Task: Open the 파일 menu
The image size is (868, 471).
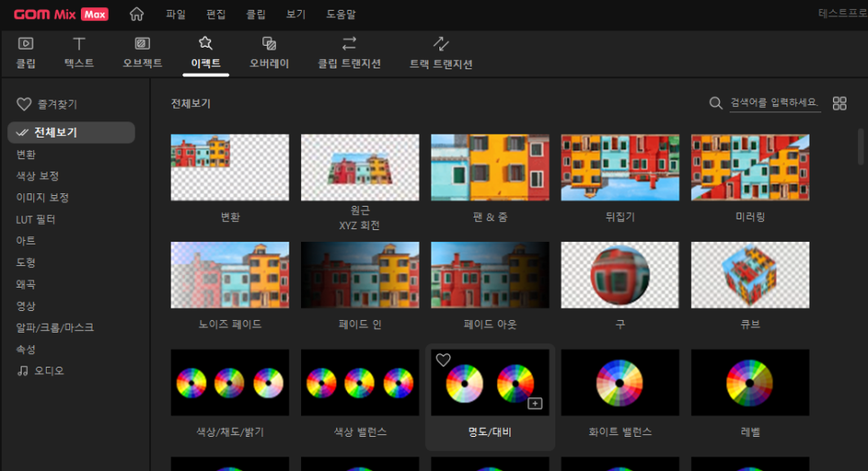Action: (175, 14)
